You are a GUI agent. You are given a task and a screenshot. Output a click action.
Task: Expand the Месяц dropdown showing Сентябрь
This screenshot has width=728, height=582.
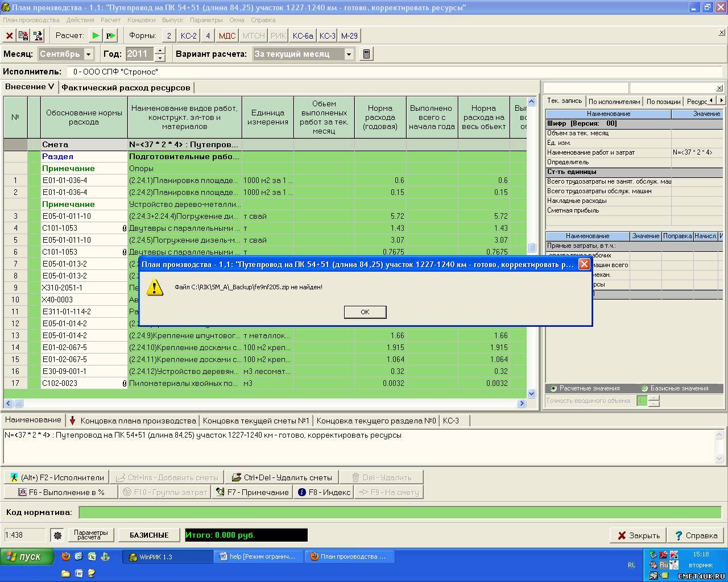click(x=89, y=54)
